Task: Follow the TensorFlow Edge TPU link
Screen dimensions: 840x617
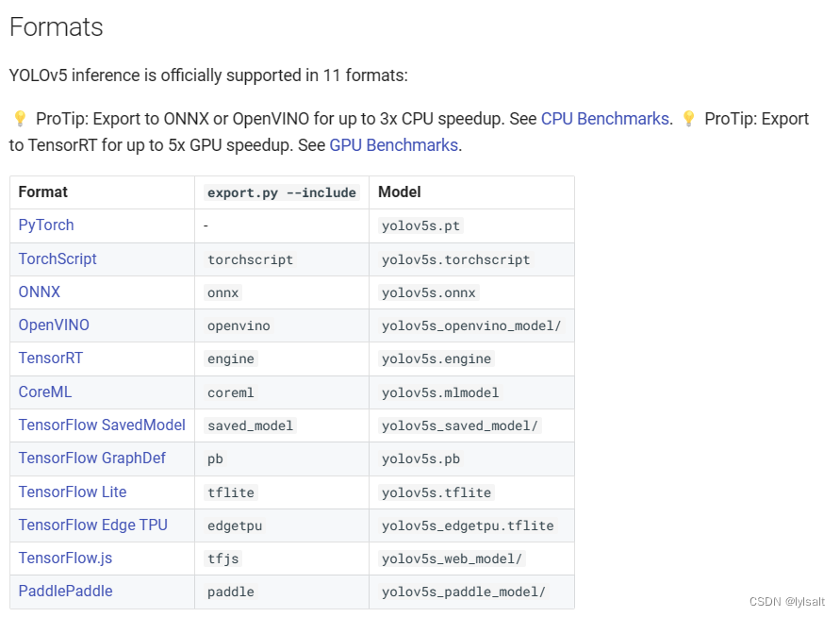Action: pyautogui.click(x=93, y=525)
